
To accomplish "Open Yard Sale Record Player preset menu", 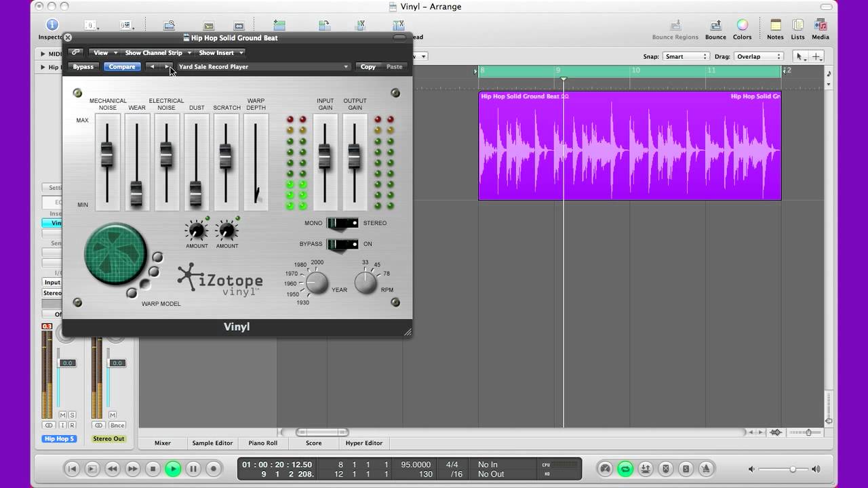I will (x=263, y=66).
